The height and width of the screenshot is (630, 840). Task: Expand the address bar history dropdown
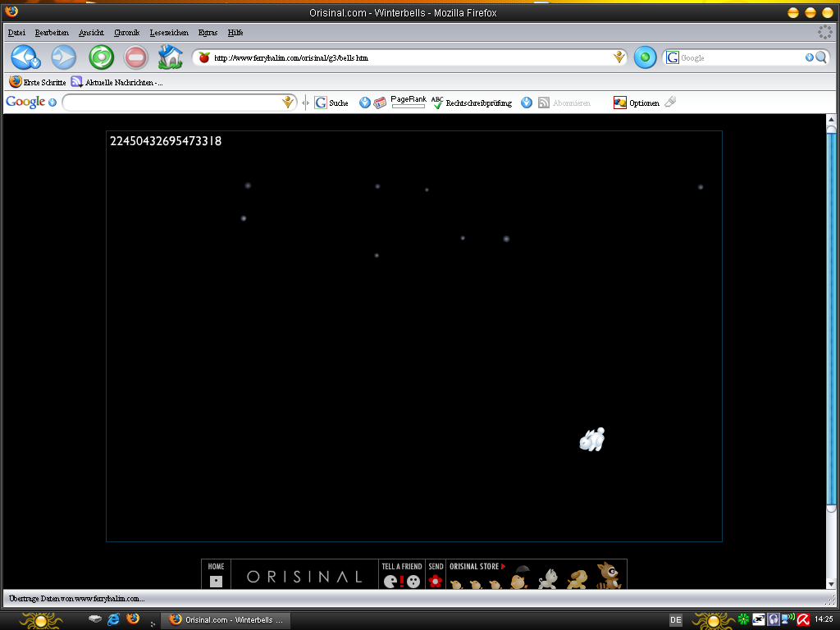coord(619,57)
